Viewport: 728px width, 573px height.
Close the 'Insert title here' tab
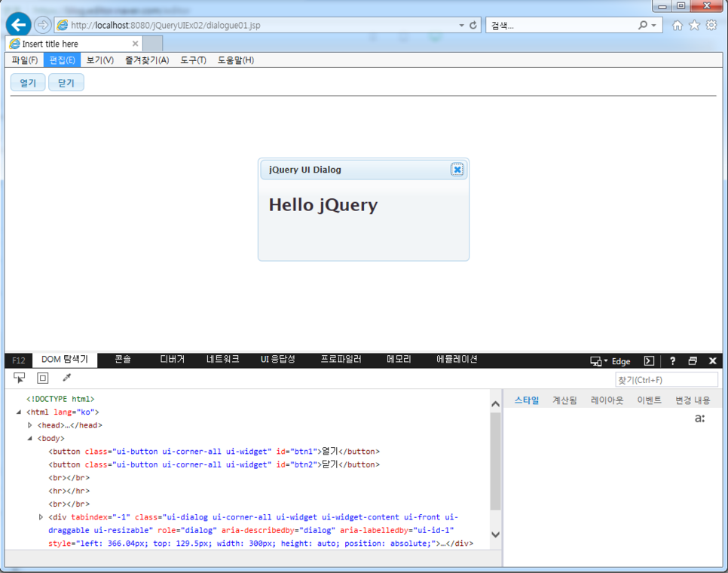click(x=135, y=44)
